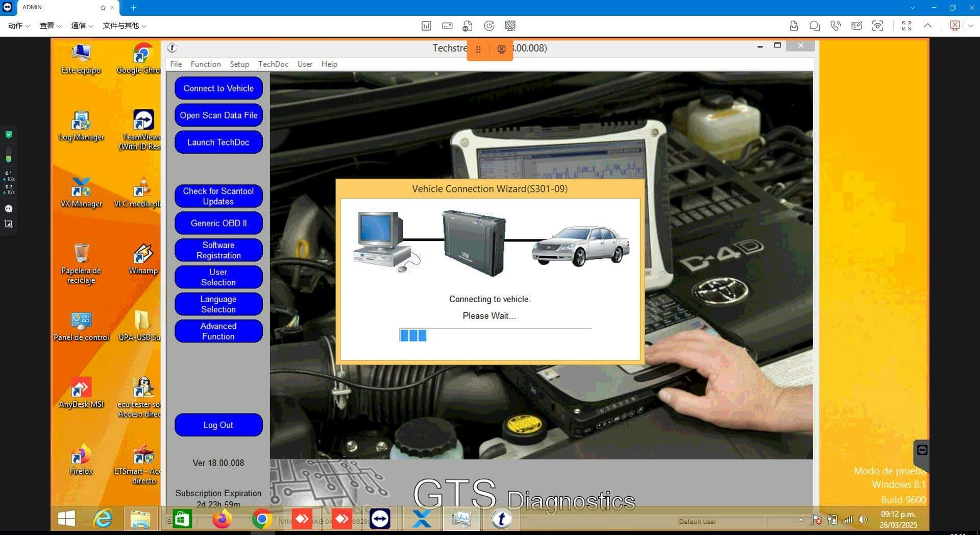Toggle fullscreen mode in remote toolbar

point(906,26)
